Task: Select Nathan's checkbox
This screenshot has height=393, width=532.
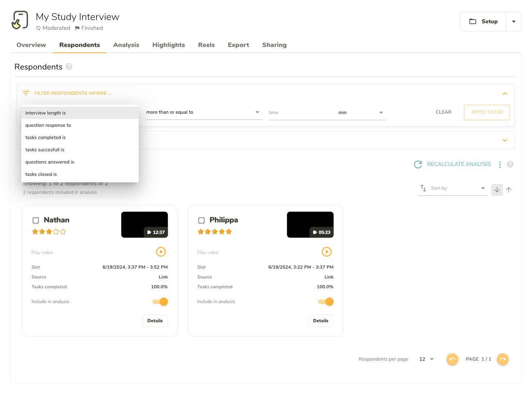Action: pos(36,220)
